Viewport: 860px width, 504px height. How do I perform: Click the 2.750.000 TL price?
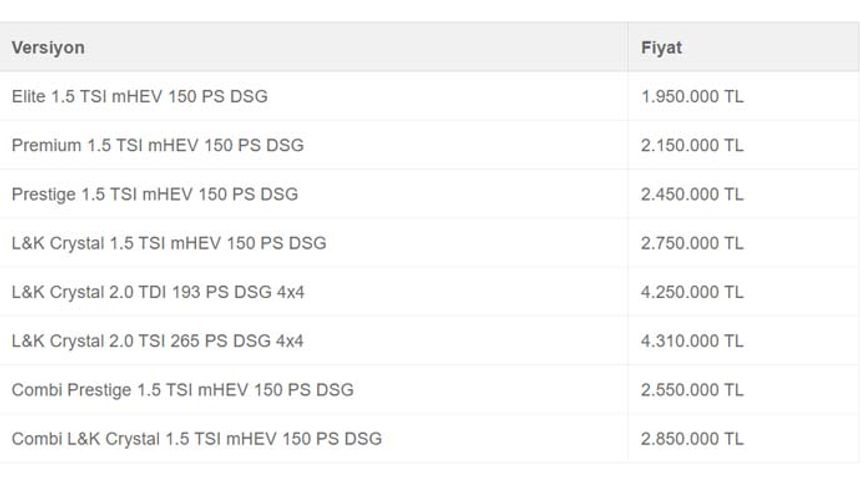click(x=692, y=243)
